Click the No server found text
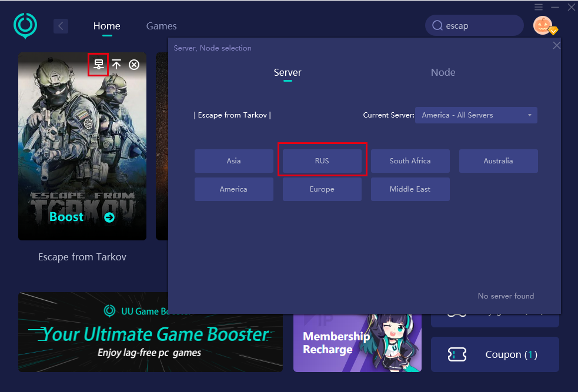Viewport: 578px width, 392px height. 506,296
